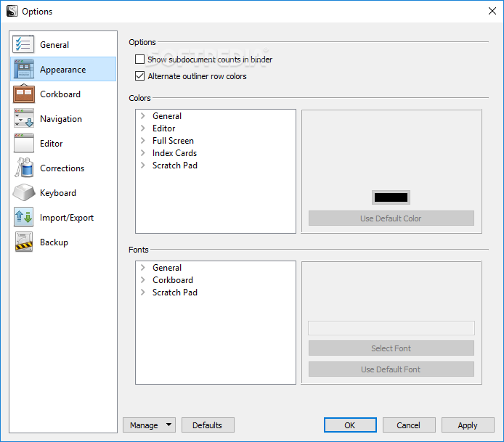Select the Appearance options page
Image resolution: width=504 pixels, height=442 pixels.
63,69
